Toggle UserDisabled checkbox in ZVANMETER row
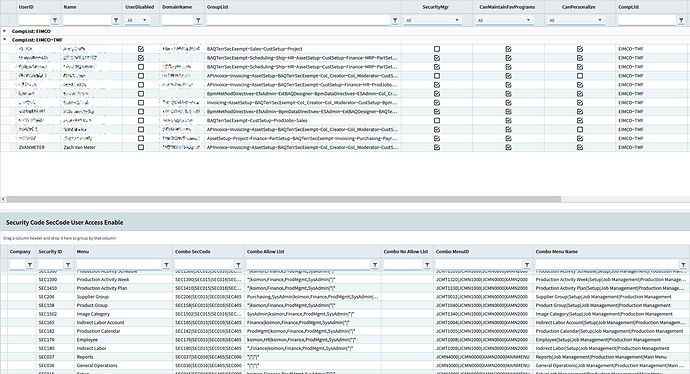Image resolution: width=690 pixels, height=374 pixels. point(141,147)
